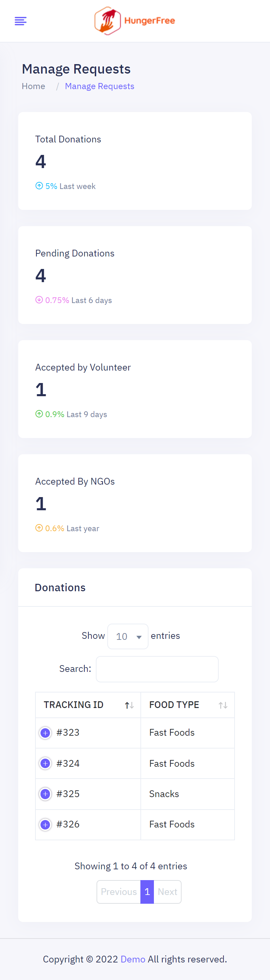This screenshot has width=270, height=980.
Task: Click the up-arrow icon beside 5% Last week
Action: point(39,186)
